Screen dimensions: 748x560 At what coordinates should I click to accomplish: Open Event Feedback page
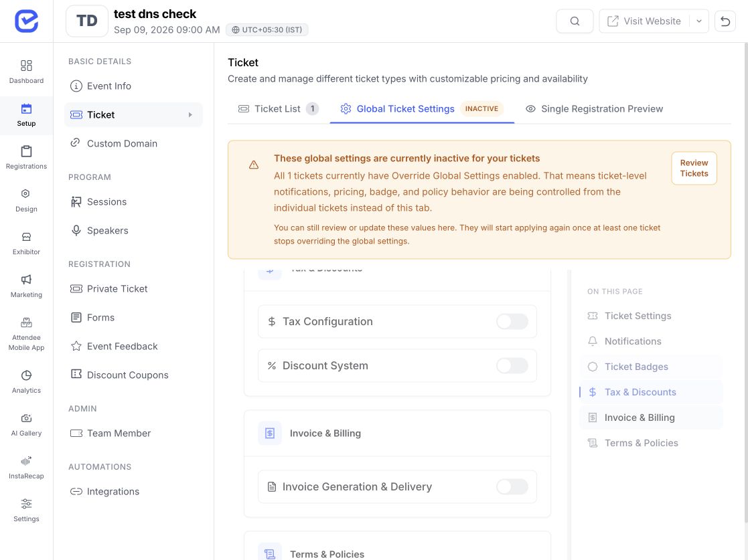tap(133, 347)
